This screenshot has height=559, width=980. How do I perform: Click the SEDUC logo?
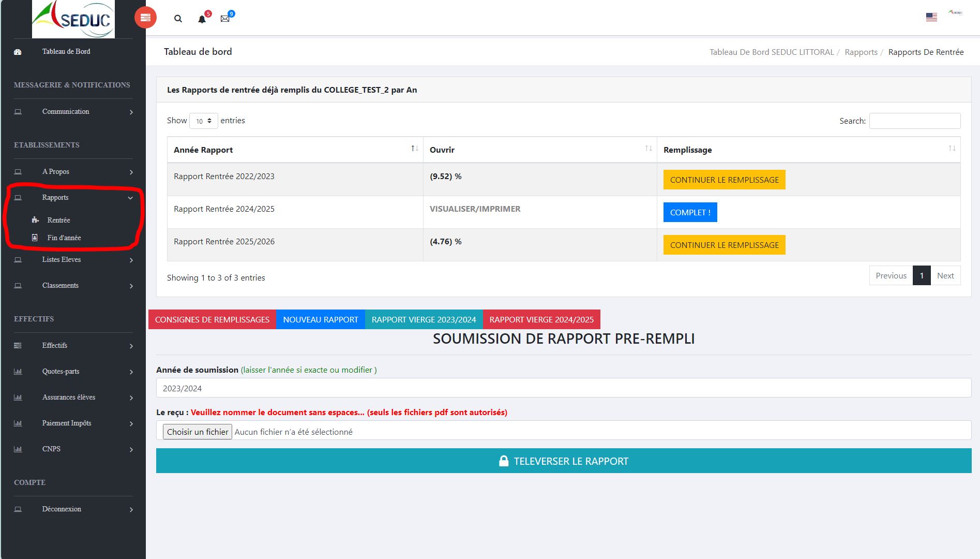(x=73, y=19)
